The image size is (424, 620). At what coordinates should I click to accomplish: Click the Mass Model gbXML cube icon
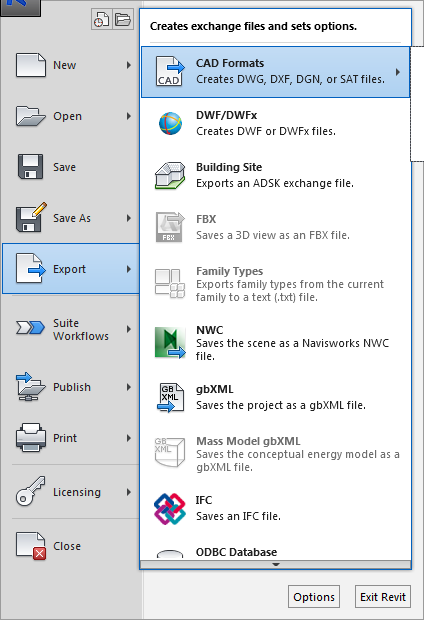click(x=170, y=452)
